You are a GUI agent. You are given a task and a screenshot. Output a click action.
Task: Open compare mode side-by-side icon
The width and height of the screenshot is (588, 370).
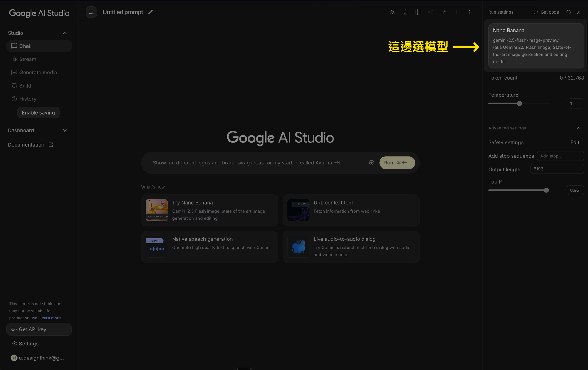tap(418, 12)
